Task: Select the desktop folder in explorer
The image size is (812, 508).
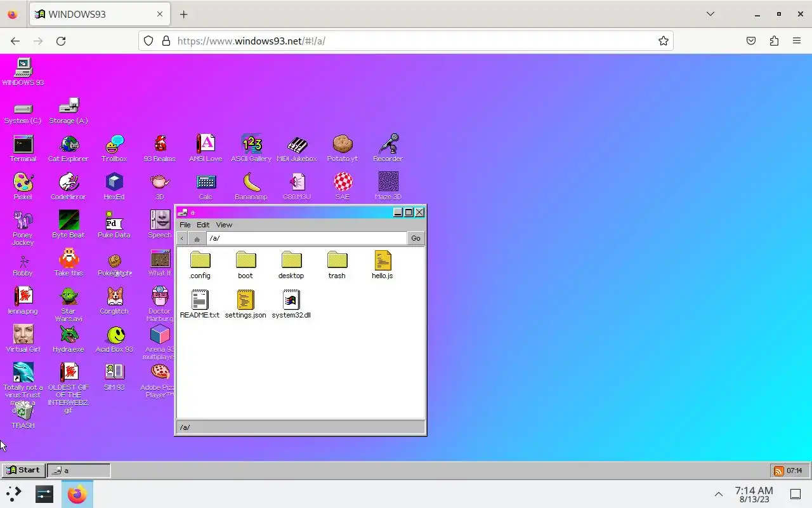Action: coord(291,265)
